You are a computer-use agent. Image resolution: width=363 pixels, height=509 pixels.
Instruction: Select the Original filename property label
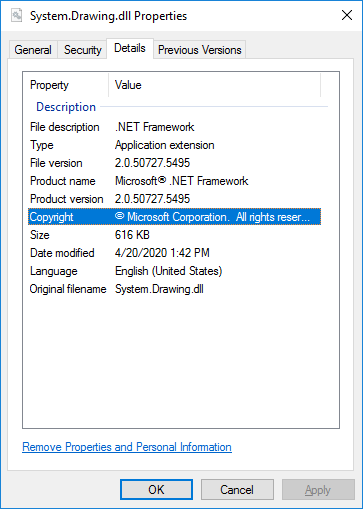[68, 289]
